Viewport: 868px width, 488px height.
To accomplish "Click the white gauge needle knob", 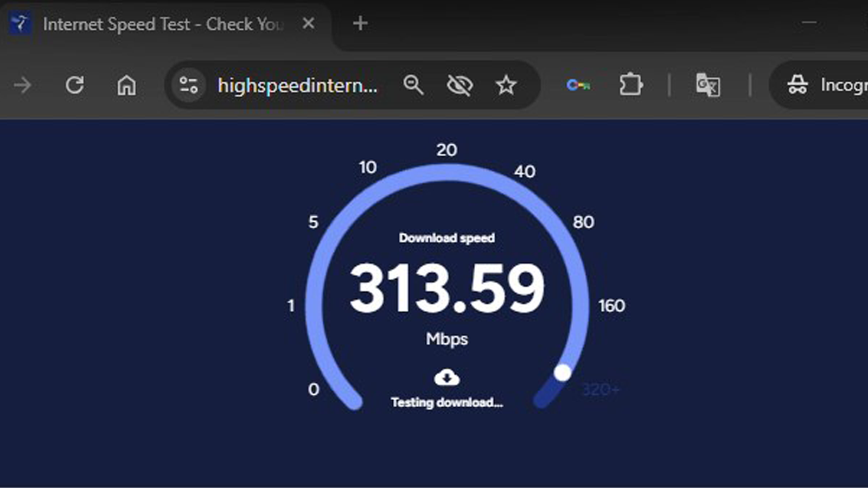I will [563, 373].
